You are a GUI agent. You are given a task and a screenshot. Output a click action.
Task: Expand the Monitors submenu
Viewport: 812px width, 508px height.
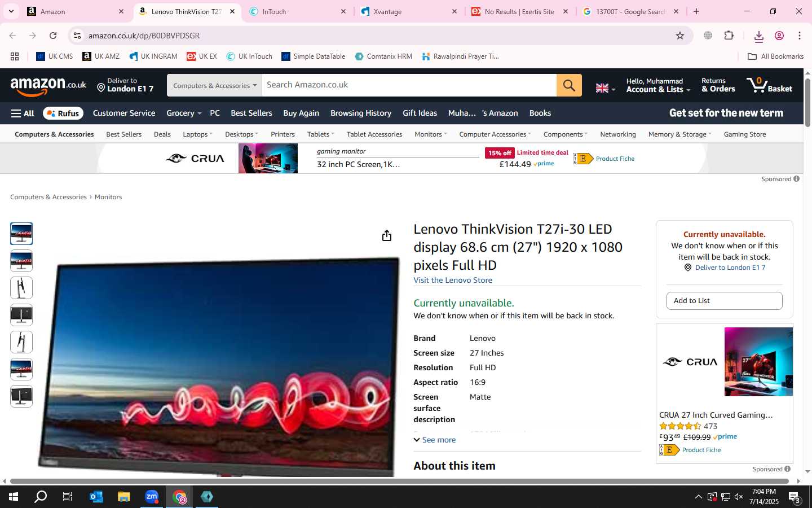(430, 134)
